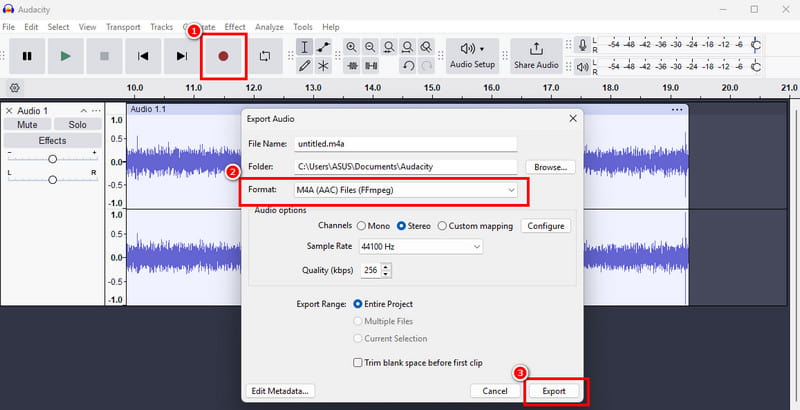
Task: Fit selection to width icon
Action: click(389, 47)
